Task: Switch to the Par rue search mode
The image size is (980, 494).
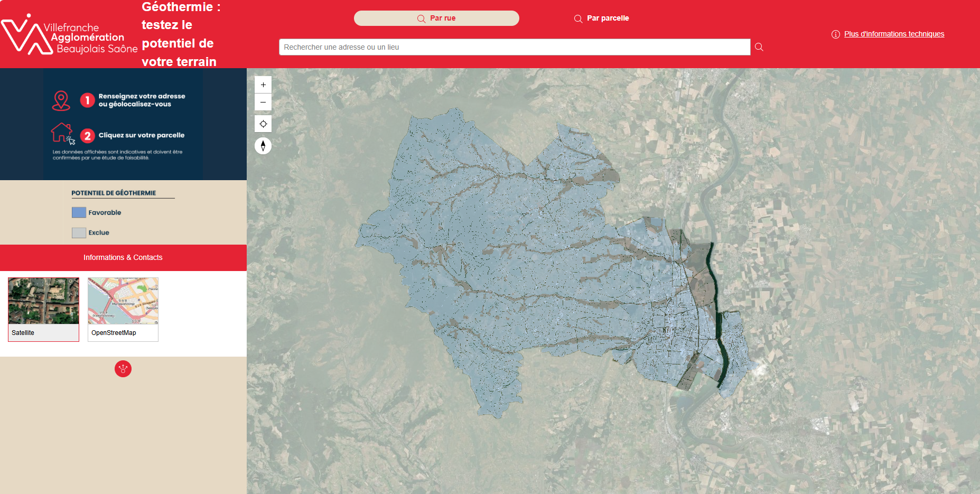Action: pos(436,17)
